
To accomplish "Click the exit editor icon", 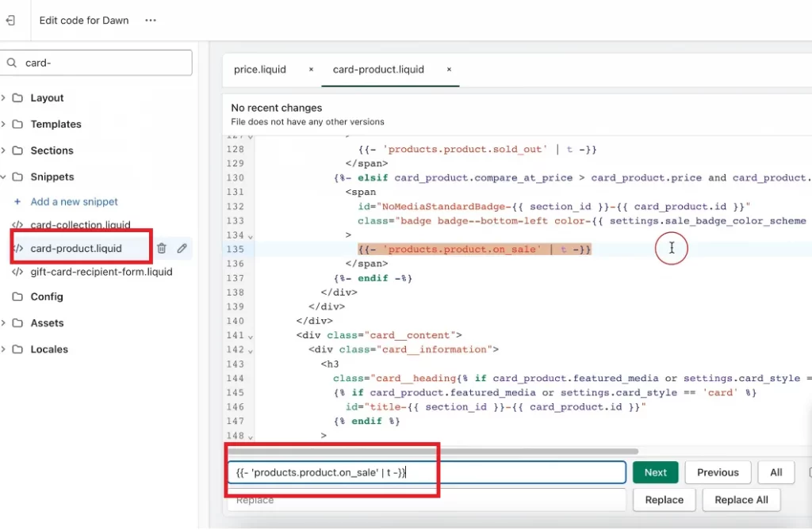I will point(10,21).
